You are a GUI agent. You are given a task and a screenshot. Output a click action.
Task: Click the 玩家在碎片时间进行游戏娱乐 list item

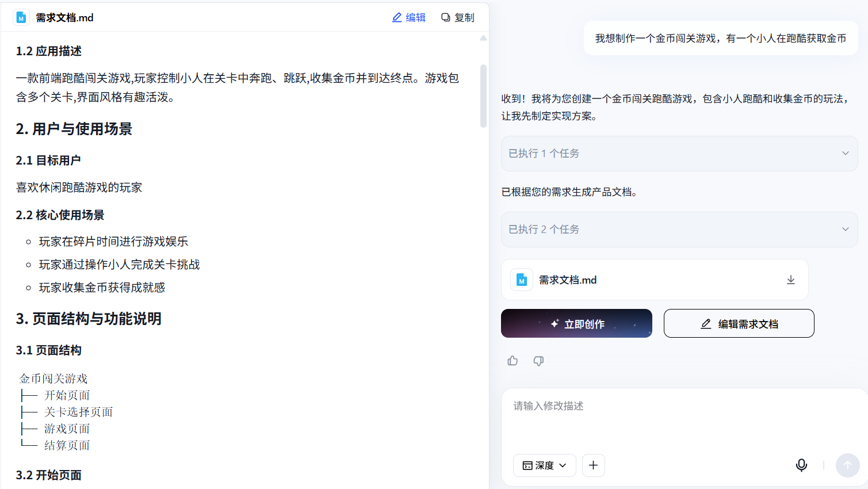pyautogui.click(x=113, y=242)
